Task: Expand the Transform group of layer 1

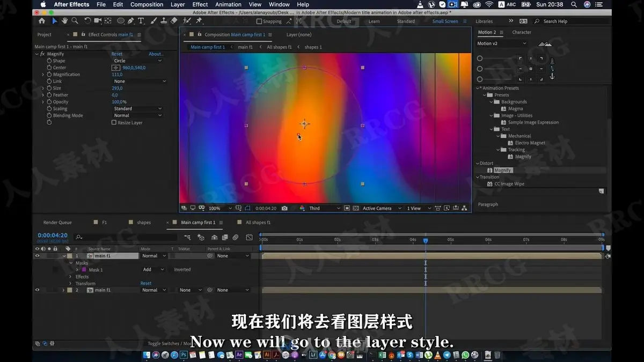Action: 70,284
